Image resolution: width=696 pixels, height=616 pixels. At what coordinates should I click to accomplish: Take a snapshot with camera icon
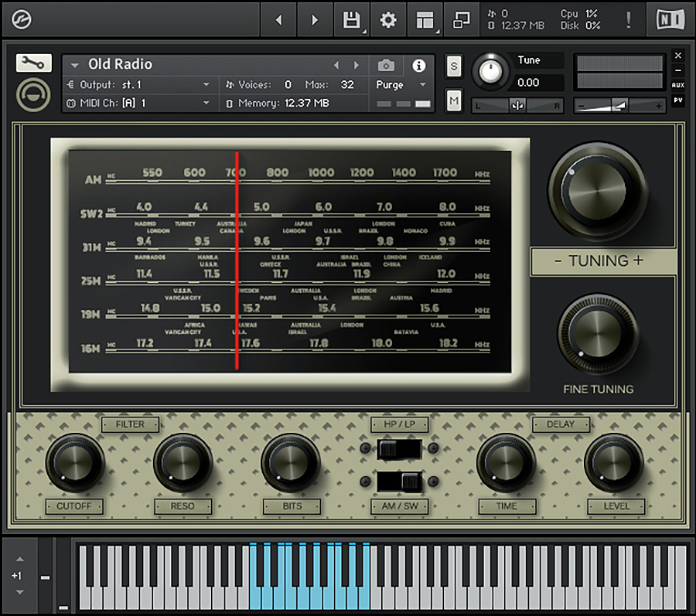386,66
